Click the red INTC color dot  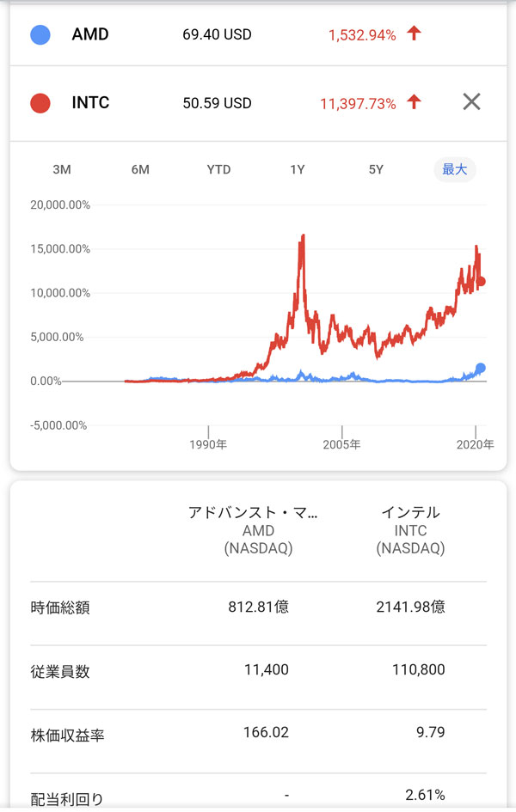pyautogui.click(x=40, y=103)
